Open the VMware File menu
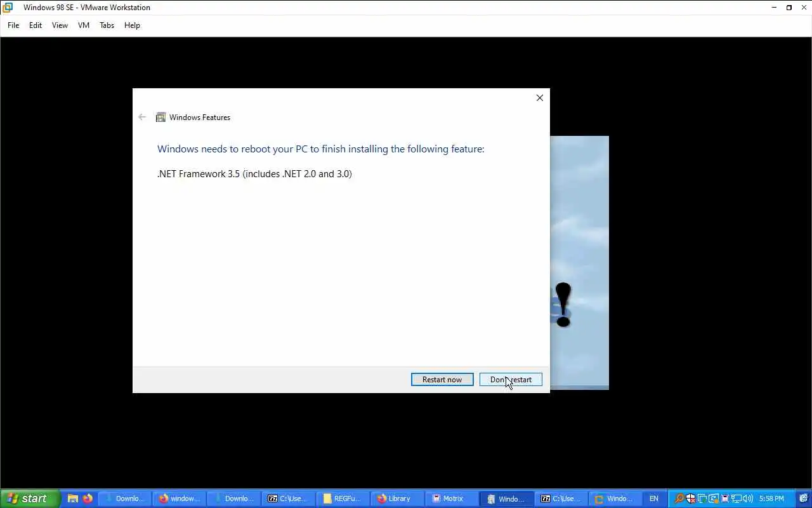 coord(13,25)
